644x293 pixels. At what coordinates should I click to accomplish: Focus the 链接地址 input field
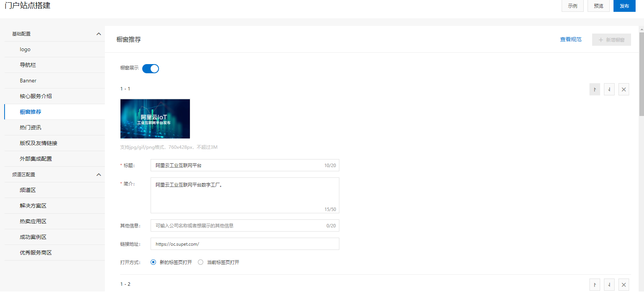click(x=245, y=244)
